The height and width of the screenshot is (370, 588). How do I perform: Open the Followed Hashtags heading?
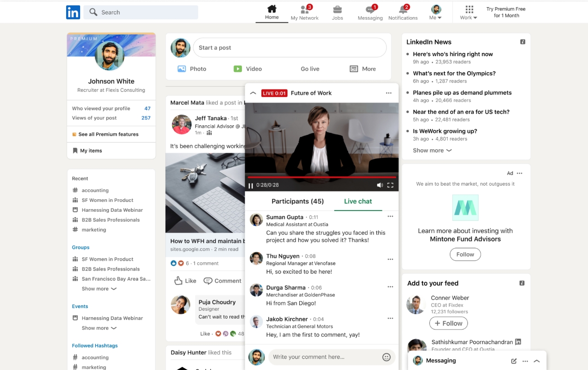pos(95,346)
